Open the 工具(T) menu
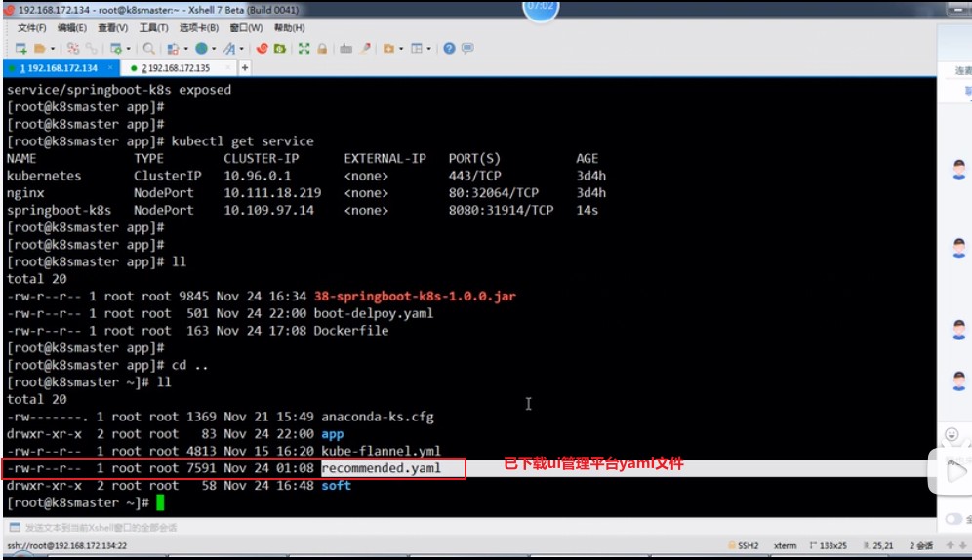The height and width of the screenshot is (560, 972). pyautogui.click(x=153, y=28)
